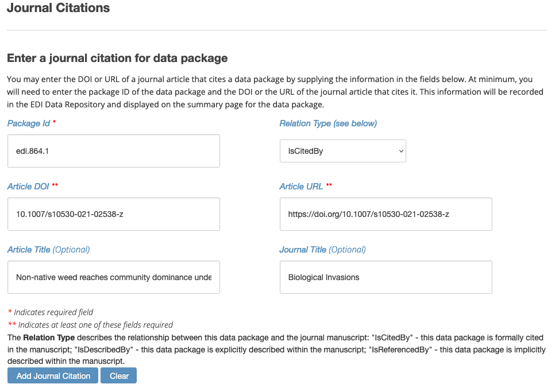Click the Journal Citations page heading
Viewport: 555px width, 392px height.
(x=59, y=8)
